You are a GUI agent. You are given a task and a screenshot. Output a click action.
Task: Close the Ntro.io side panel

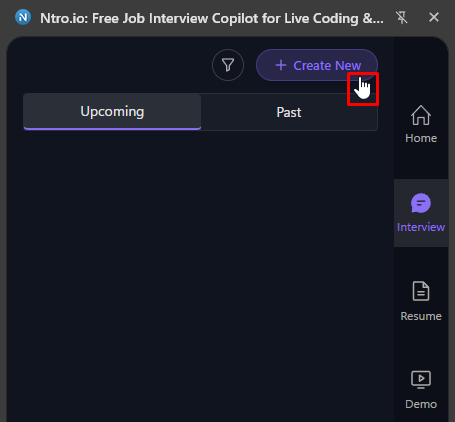tap(434, 17)
